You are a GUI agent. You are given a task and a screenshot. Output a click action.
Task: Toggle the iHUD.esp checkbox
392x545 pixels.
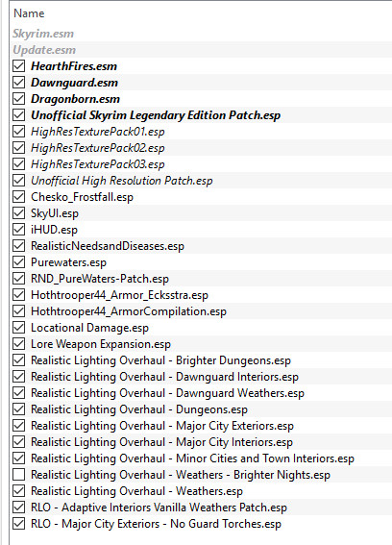pyautogui.click(x=19, y=230)
